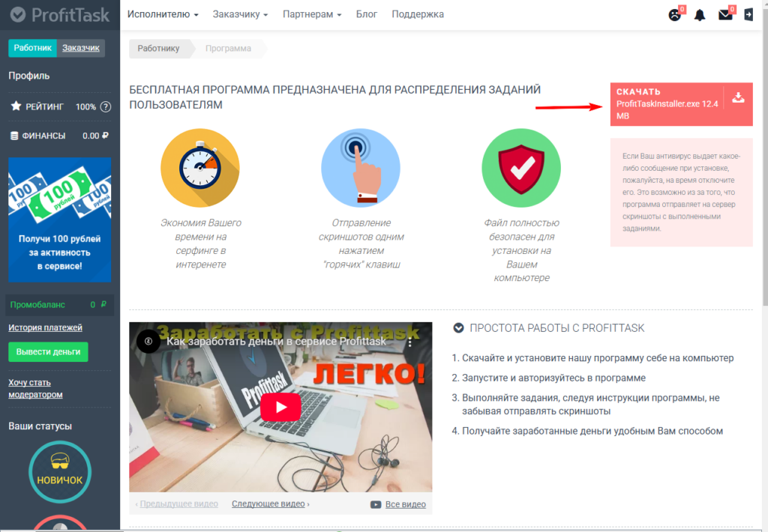
Task: Click the logout door icon
Action: 748,15
